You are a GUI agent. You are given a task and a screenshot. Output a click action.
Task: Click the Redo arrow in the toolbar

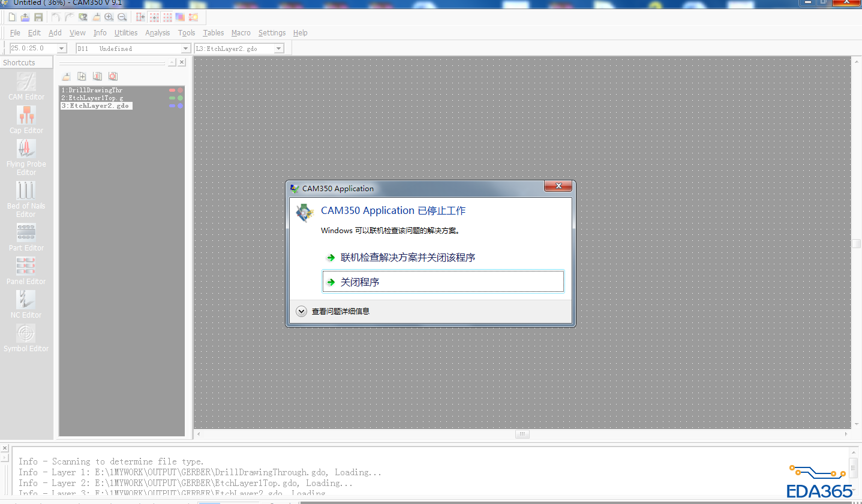click(x=70, y=17)
